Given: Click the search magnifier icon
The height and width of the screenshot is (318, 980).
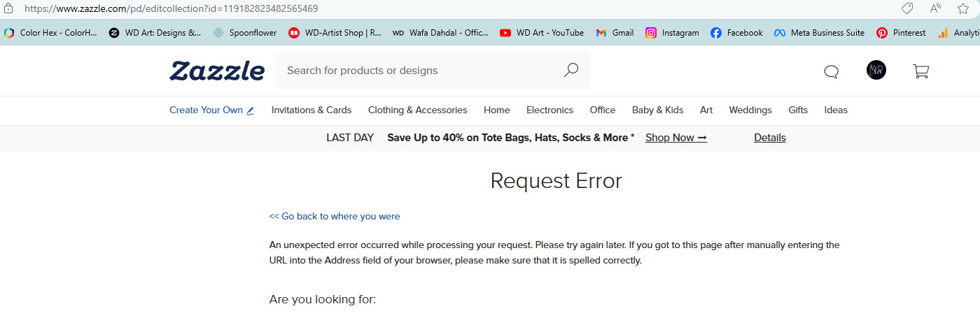Looking at the screenshot, I should click(x=571, y=70).
